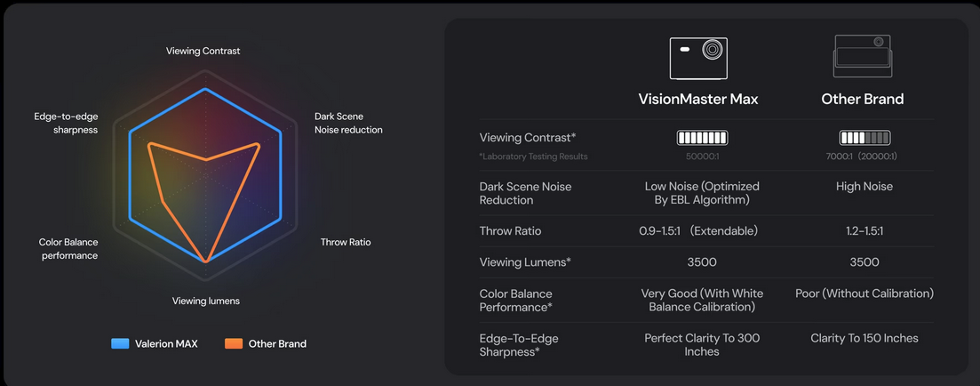Screen dimensions: 980x386
Task: Click the Other Brand projector icon
Action: tap(862, 57)
